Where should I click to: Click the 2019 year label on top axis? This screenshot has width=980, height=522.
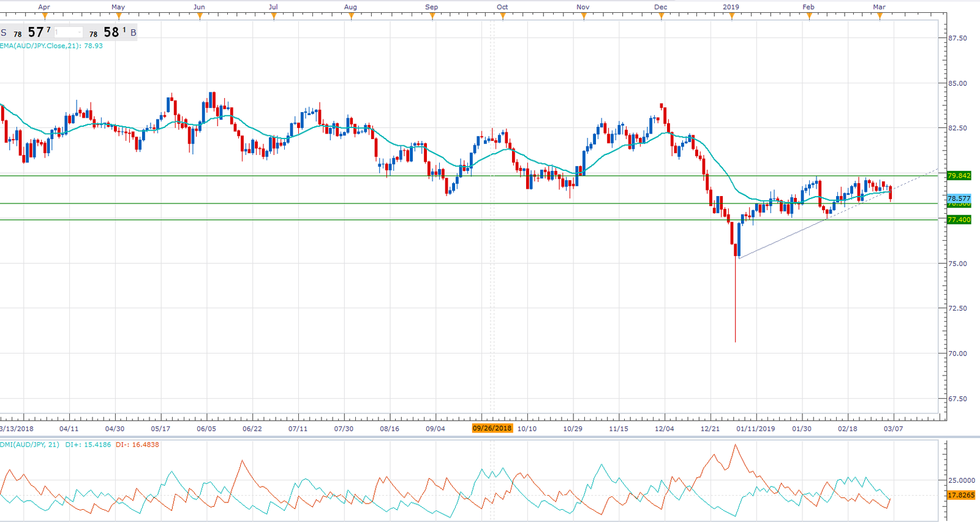pyautogui.click(x=731, y=7)
